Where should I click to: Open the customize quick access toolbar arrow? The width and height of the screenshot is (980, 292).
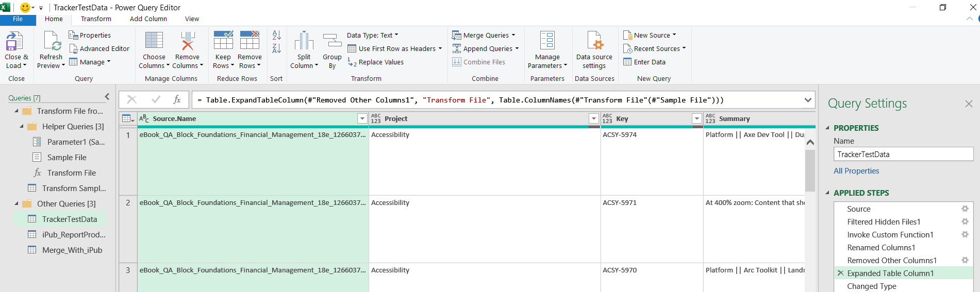pyautogui.click(x=41, y=8)
